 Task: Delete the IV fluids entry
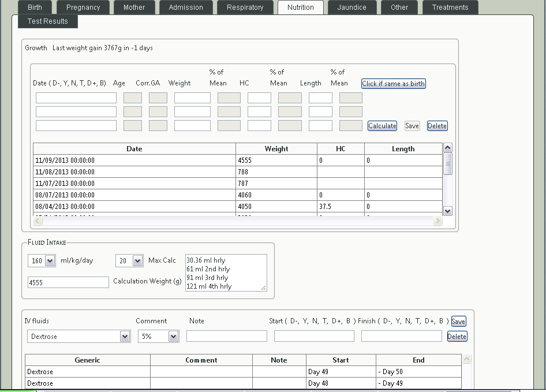457,337
